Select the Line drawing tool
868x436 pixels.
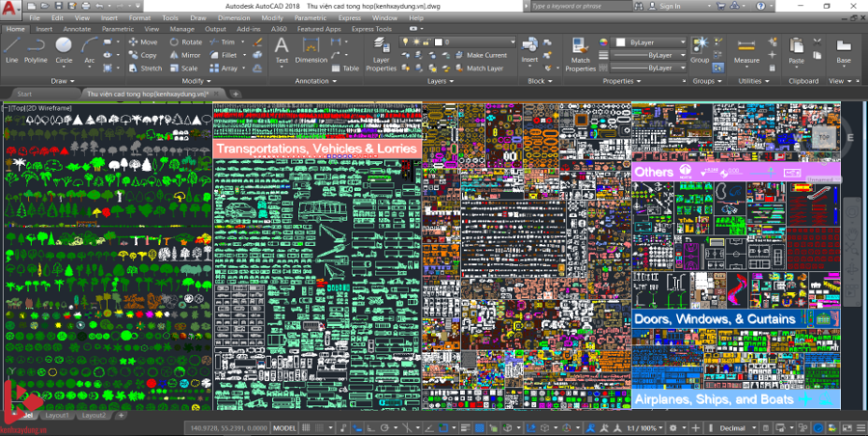click(x=12, y=48)
